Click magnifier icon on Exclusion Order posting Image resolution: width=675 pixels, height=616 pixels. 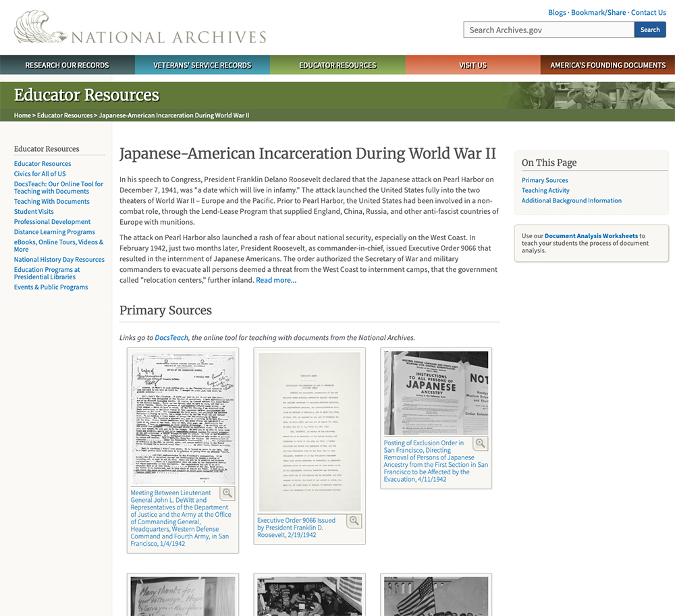pyautogui.click(x=481, y=443)
